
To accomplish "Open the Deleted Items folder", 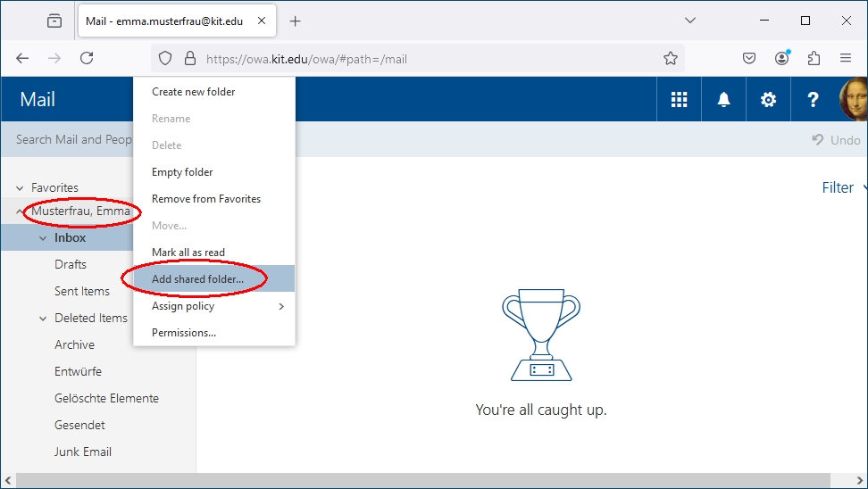I will [91, 318].
